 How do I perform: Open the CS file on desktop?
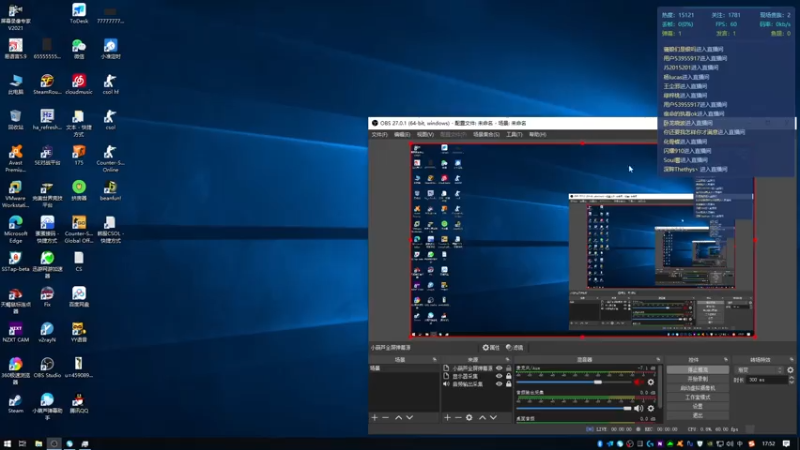tap(79, 261)
